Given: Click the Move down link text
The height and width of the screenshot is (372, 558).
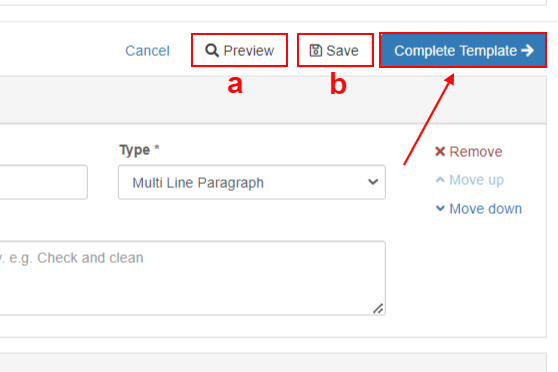Looking at the screenshot, I should (x=485, y=209).
